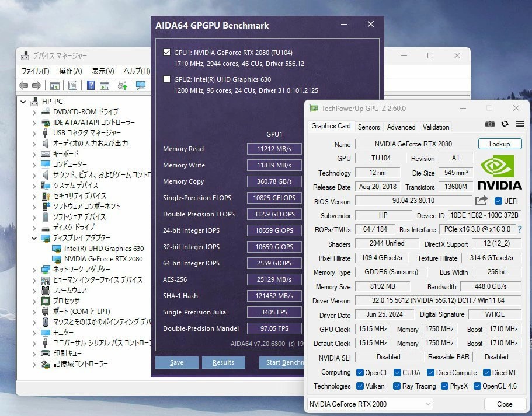
Task: Click the Bus Interface question mark in GPU-Z
Action: 520,229
